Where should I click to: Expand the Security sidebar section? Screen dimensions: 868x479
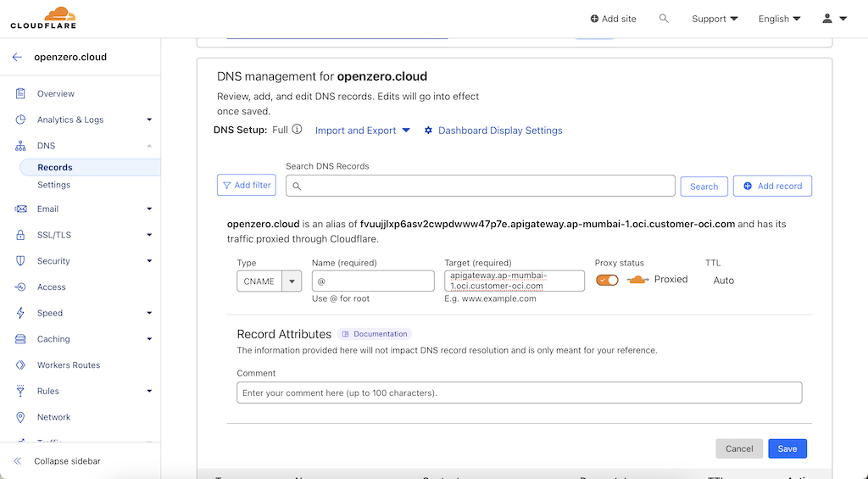pyautogui.click(x=149, y=261)
